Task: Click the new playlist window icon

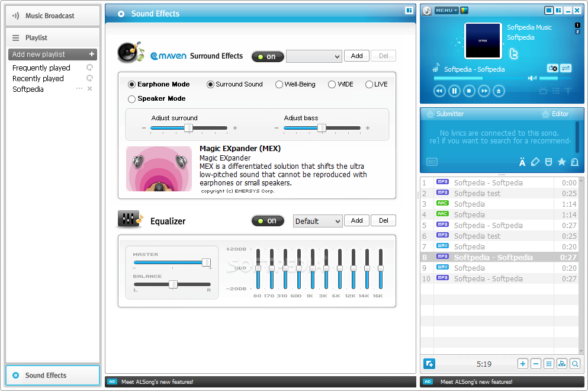Action: (x=429, y=364)
